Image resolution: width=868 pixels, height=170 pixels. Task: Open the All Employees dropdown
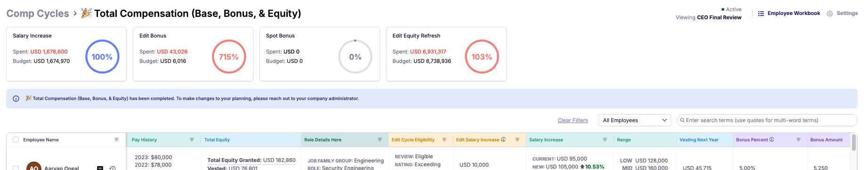(634, 120)
